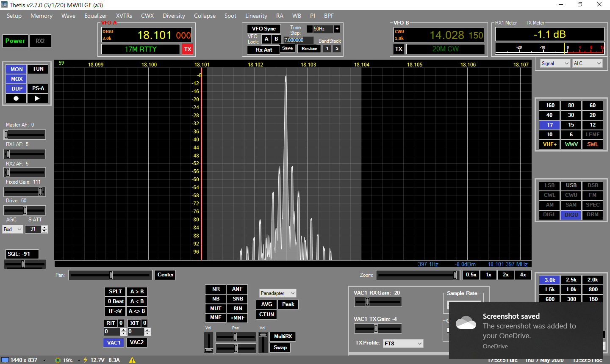Click the tune step plus button

pos(337,29)
